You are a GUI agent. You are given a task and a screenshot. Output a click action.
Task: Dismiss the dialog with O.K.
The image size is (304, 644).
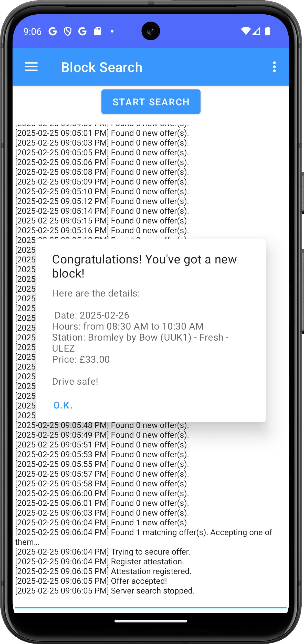[63, 405]
